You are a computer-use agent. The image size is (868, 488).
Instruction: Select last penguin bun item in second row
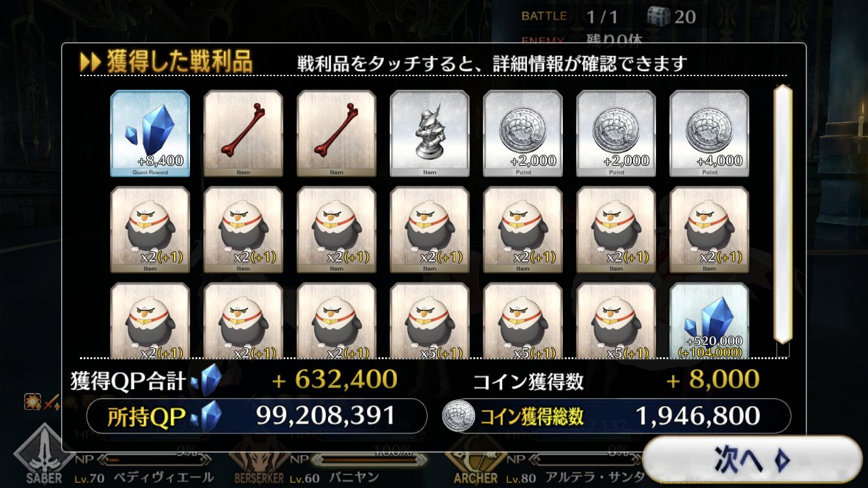[x=709, y=230]
